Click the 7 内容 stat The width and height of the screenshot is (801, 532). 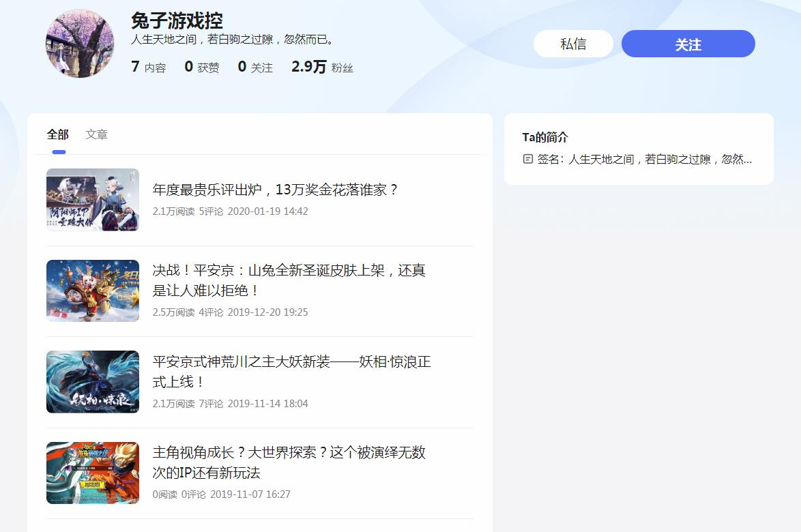(149, 67)
